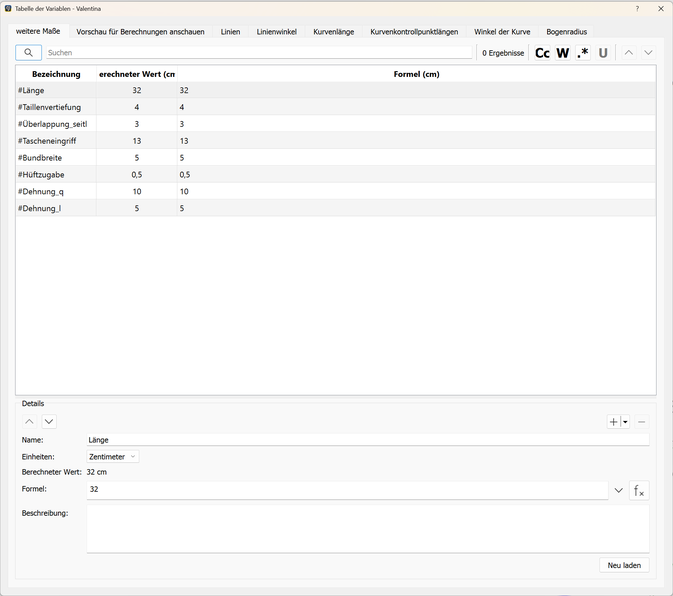Select the #Dehnung_q row
The width and height of the screenshot is (673, 596).
(x=336, y=191)
